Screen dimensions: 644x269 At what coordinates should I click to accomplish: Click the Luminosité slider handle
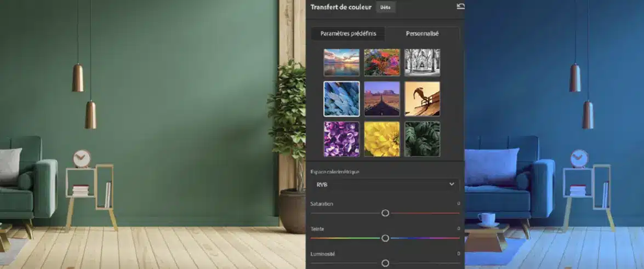pyautogui.click(x=385, y=264)
